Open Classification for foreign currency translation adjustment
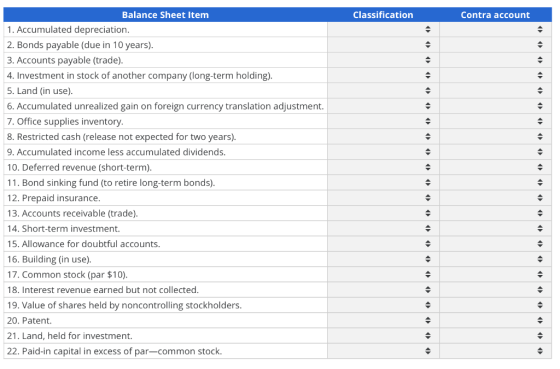Viewport: 560px width, 369px height. pyautogui.click(x=383, y=106)
